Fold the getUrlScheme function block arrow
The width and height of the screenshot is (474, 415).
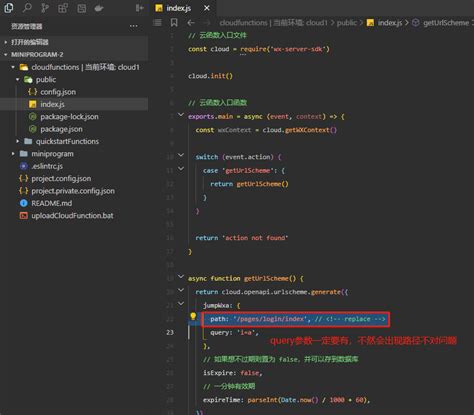181,277
